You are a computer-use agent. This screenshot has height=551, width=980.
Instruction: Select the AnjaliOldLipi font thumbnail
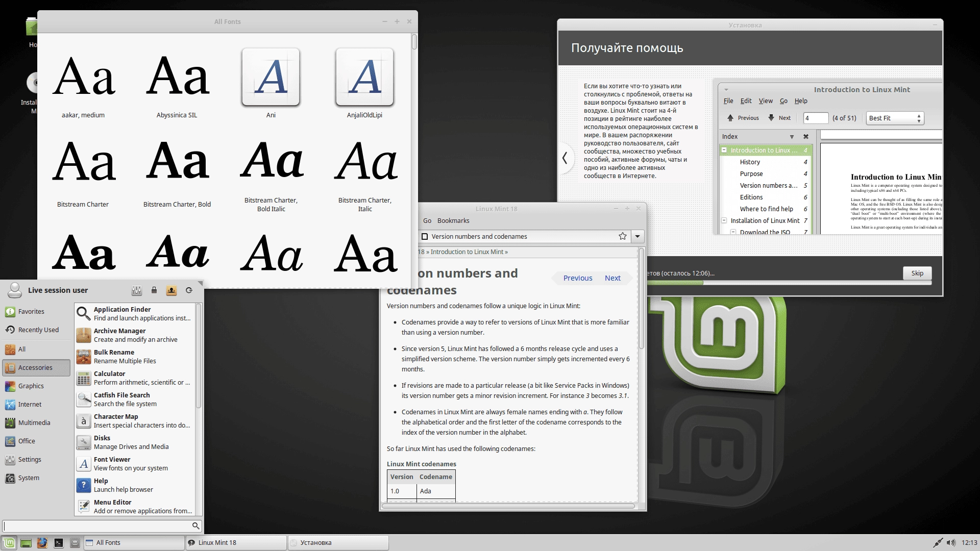[365, 77]
